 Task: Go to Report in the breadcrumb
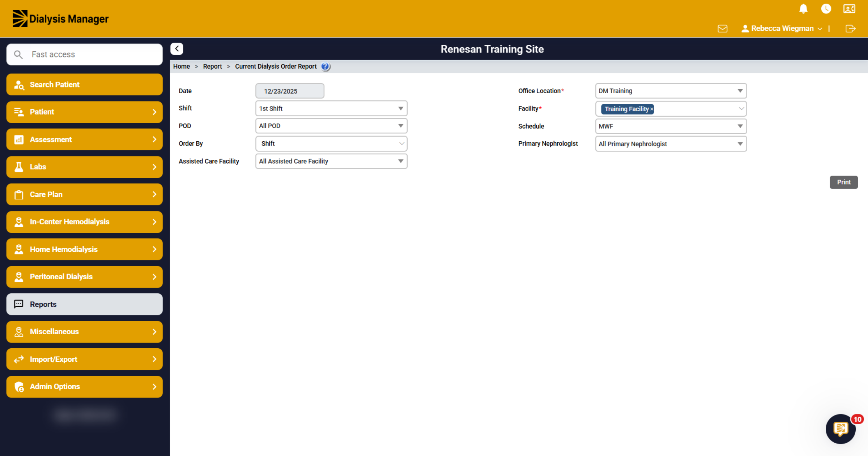pyautogui.click(x=212, y=66)
